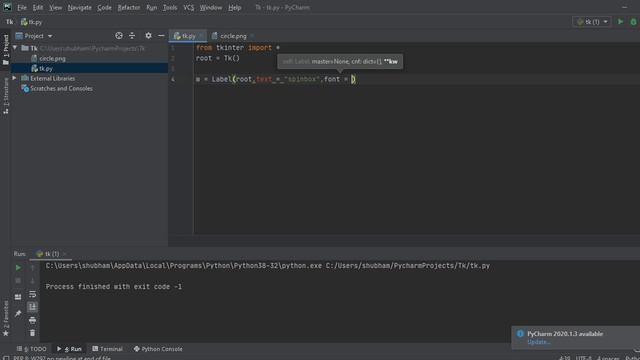
Task: Toggle Scroll to End in the Run console
Action: (x=33, y=307)
